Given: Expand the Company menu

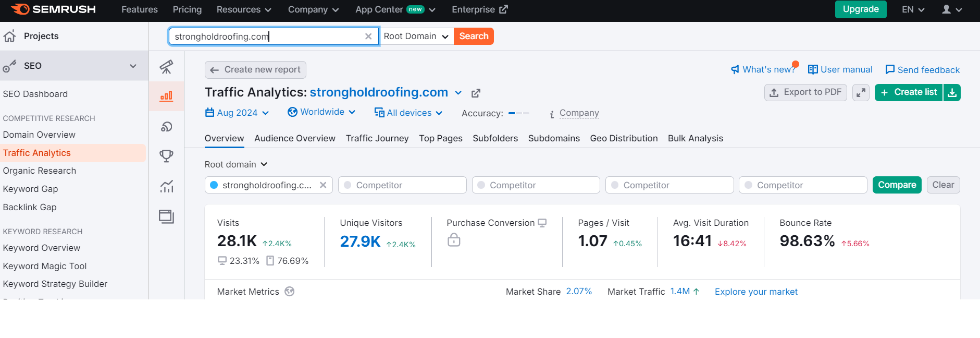Looking at the screenshot, I should tap(313, 9).
